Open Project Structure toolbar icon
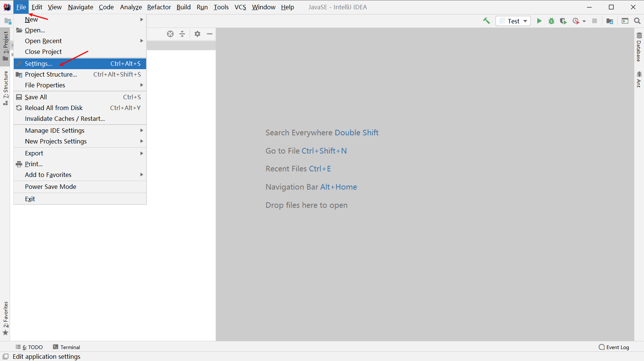Screen dimensions: 644x361 pyautogui.click(x=610, y=21)
